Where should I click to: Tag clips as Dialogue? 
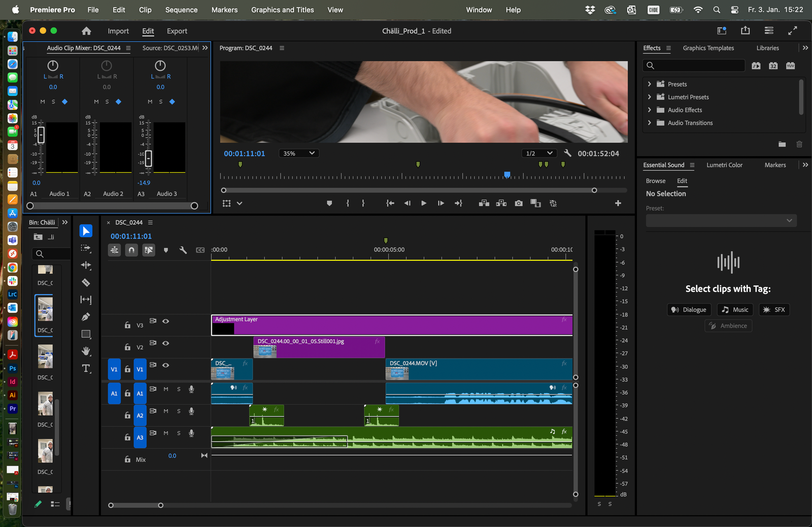pos(689,310)
